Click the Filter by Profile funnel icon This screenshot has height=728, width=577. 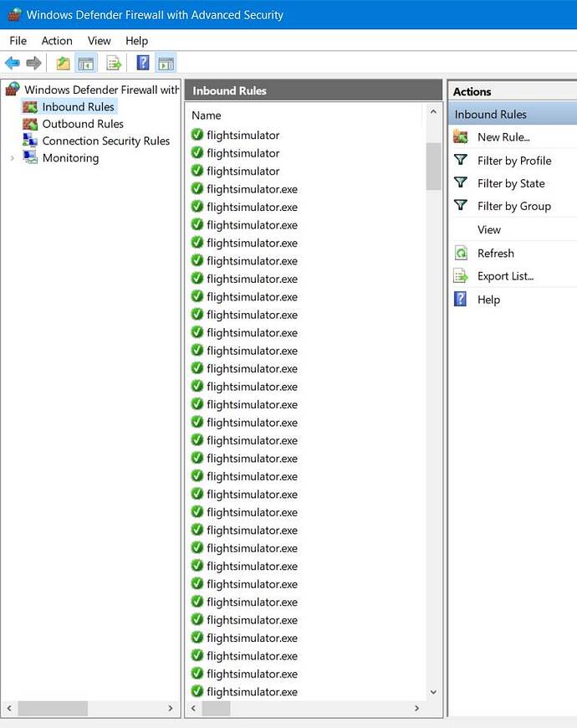461,160
